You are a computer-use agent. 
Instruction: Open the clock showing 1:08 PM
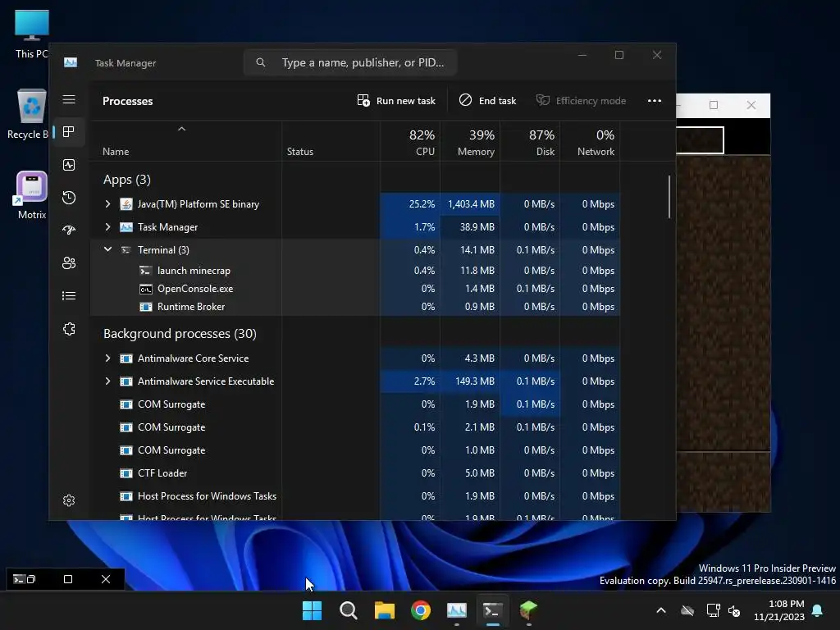[x=779, y=610]
